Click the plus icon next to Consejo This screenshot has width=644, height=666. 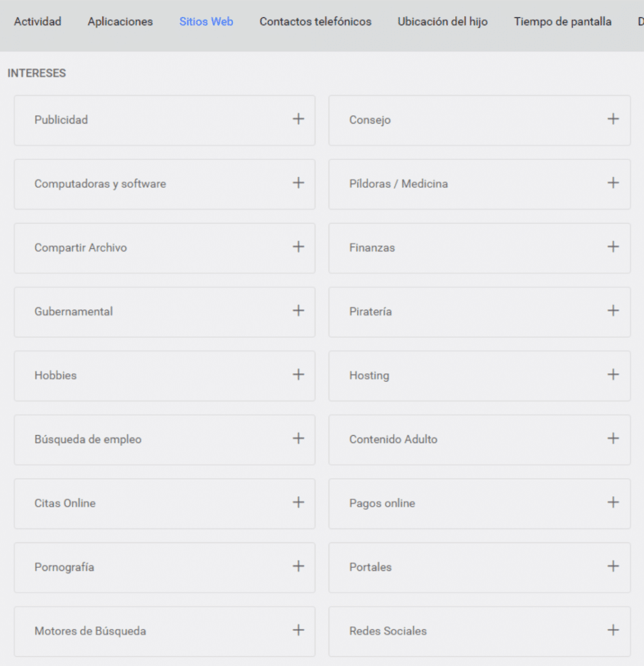pos(613,119)
